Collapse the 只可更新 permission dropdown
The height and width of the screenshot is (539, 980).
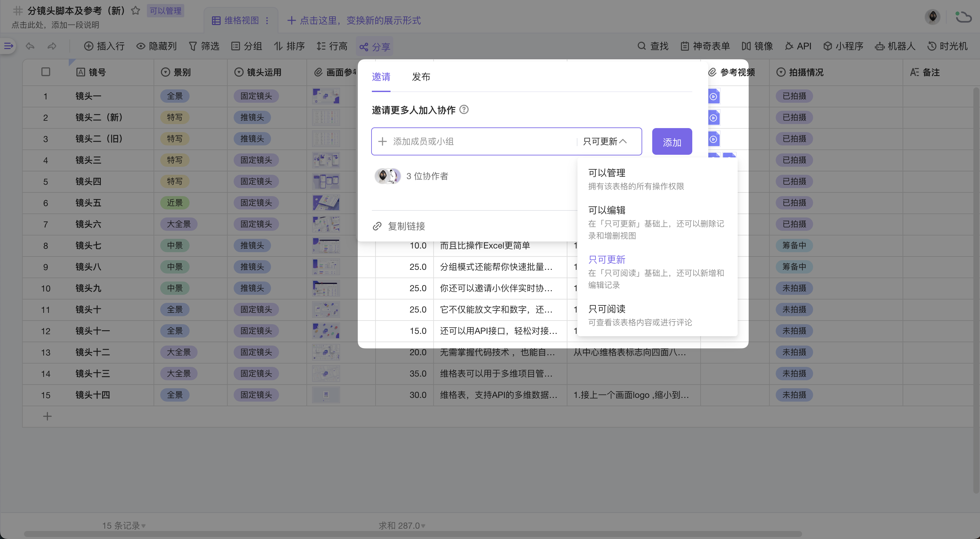click(604, 141)
